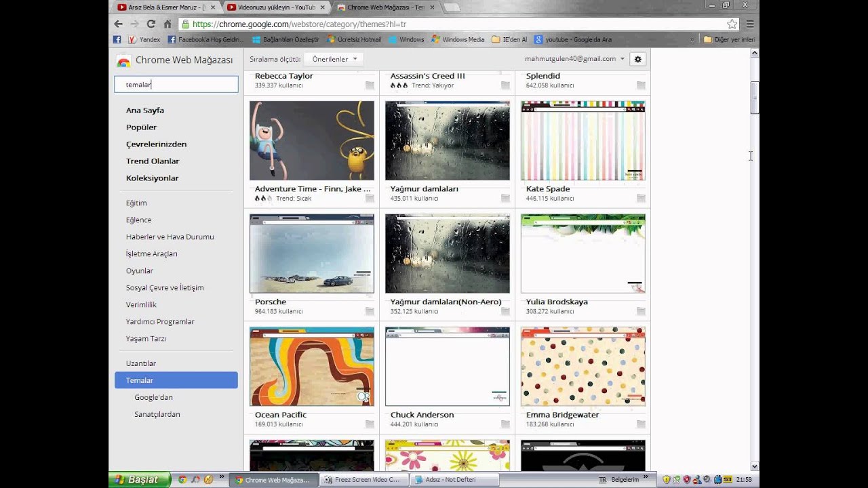Click the category icon under Kate Spade
This screenshot has width=868, height=488.
coord(641,199)
